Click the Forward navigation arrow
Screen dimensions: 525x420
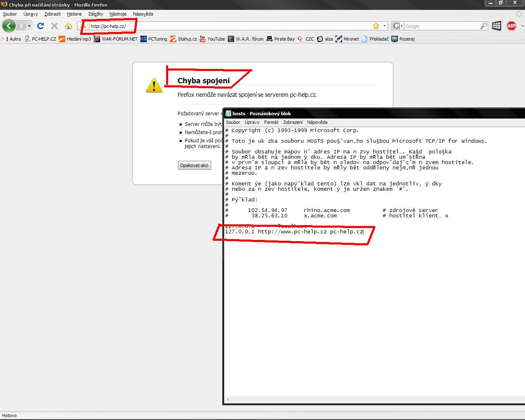click(x=21, y=26)
